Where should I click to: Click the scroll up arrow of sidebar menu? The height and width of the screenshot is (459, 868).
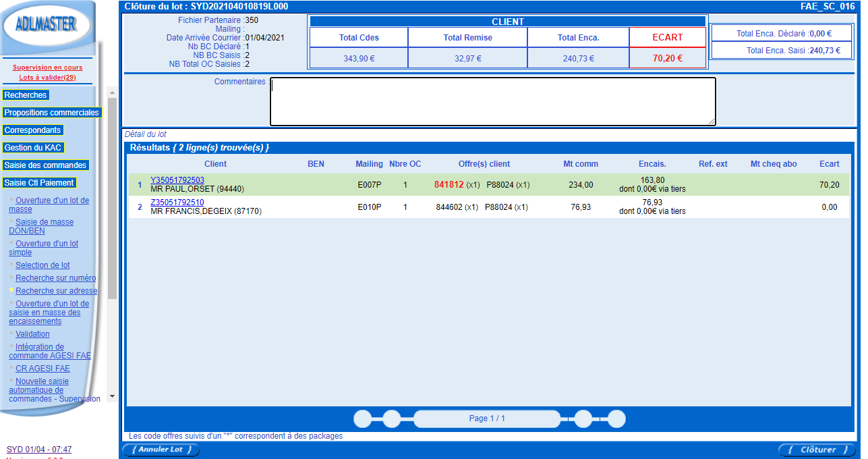(x=112, y=92)
